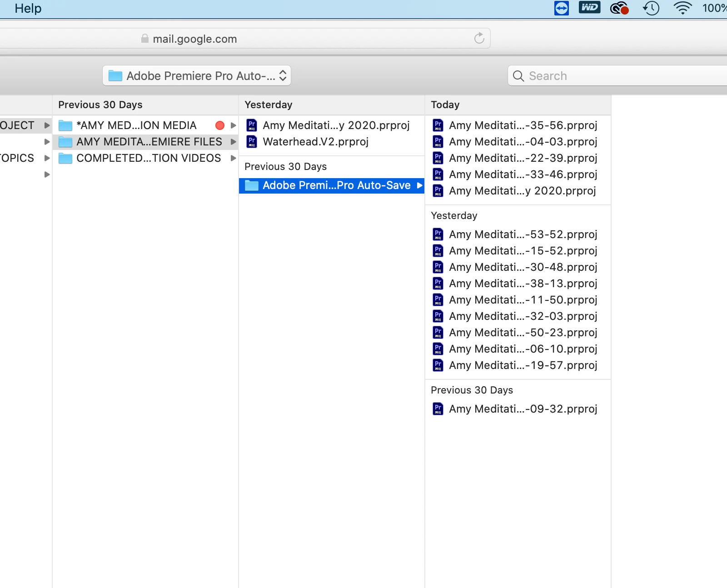
Task: Open the Wi-Fi status menu
Action: click(682, 8)
